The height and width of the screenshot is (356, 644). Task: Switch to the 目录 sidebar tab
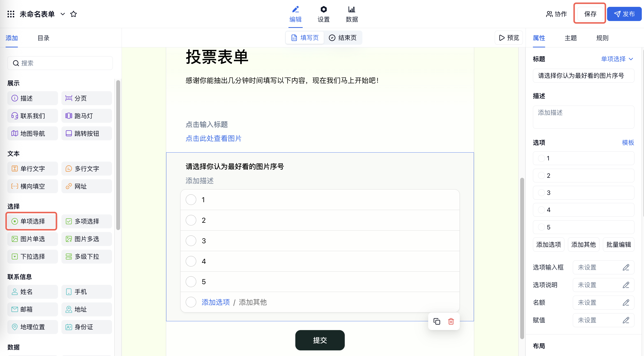(44, 38)
